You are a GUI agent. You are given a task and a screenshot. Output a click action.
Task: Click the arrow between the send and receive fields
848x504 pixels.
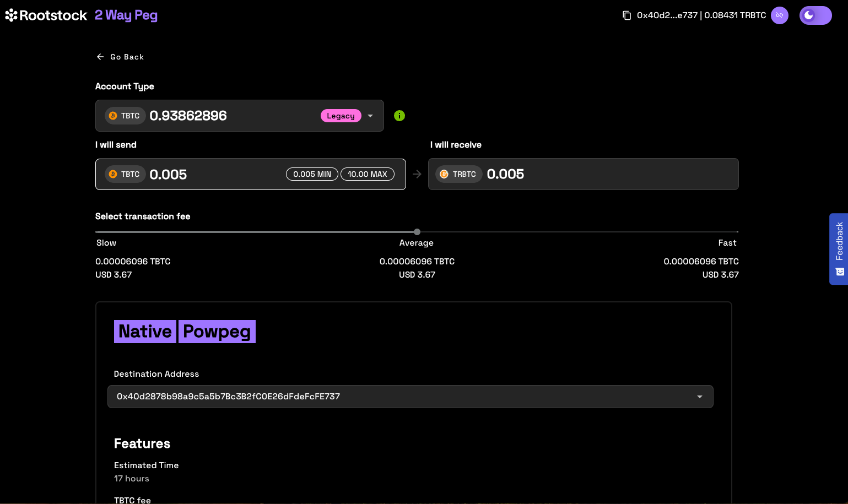tap(417, 174)
